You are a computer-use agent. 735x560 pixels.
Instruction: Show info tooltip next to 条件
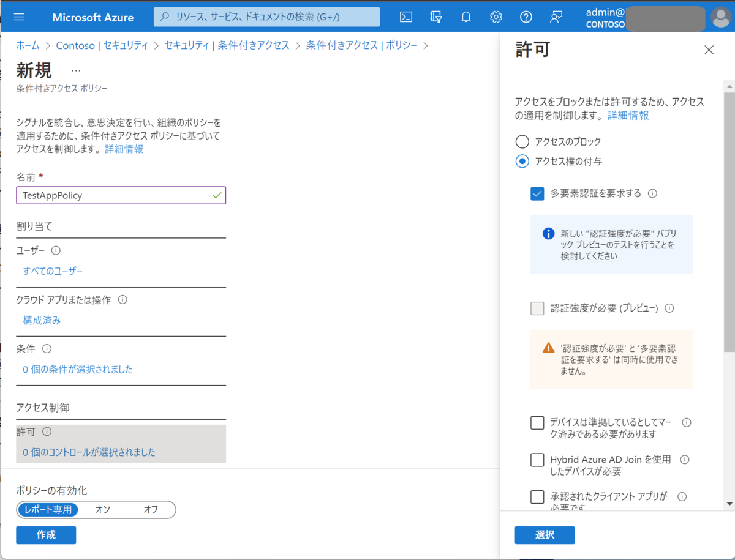[x=47, y=349]
